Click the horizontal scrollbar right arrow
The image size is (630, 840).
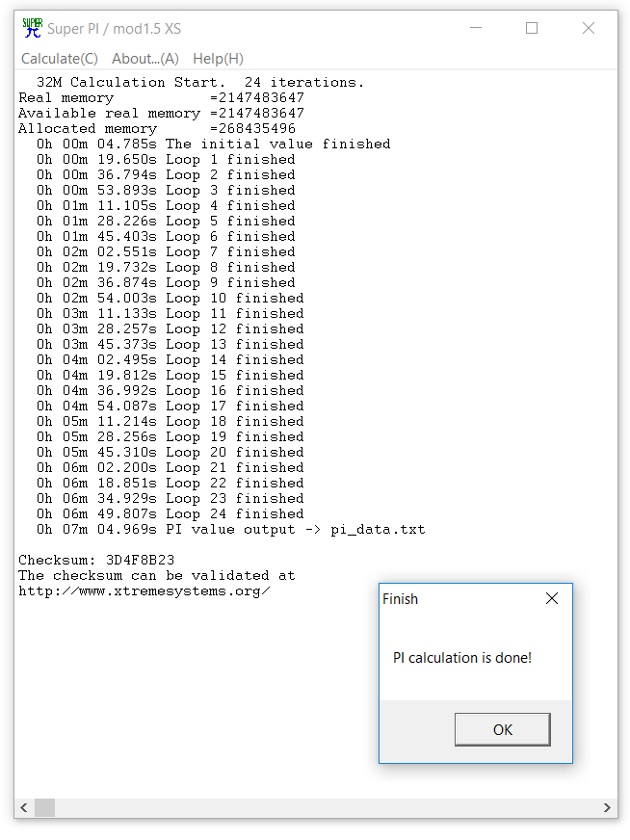tap(607, 807)
